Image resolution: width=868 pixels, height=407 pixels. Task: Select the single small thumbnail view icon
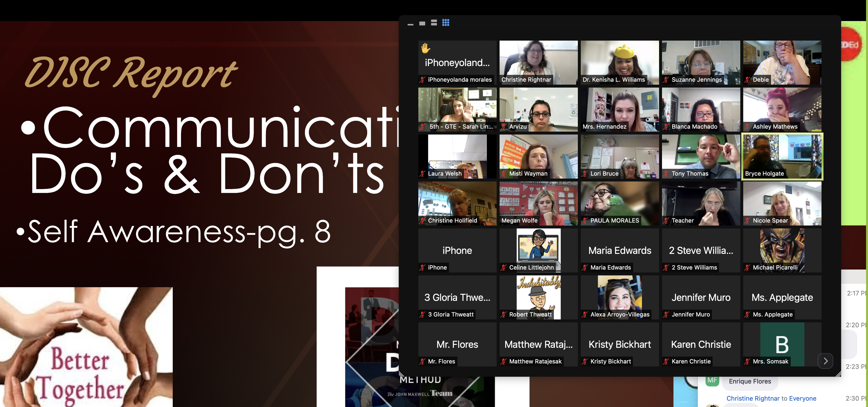pyautogui.click(x=422, y=23)
